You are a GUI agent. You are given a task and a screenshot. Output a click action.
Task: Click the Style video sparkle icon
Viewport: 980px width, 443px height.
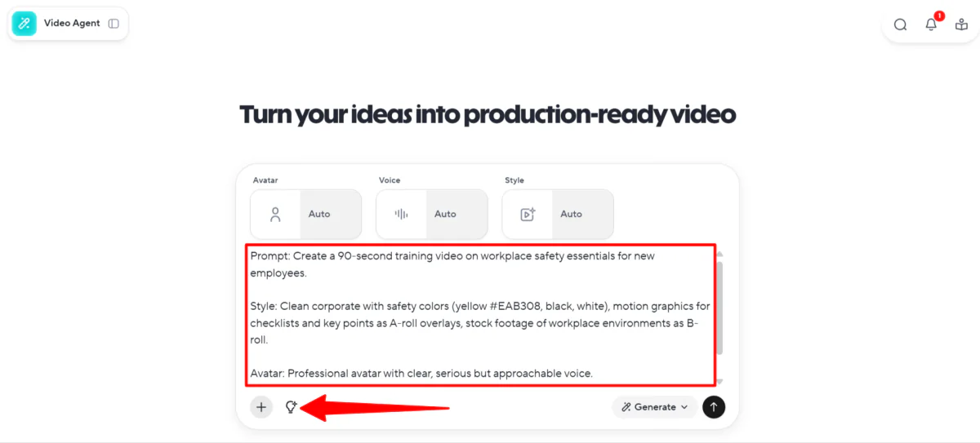tap(528, 215)
